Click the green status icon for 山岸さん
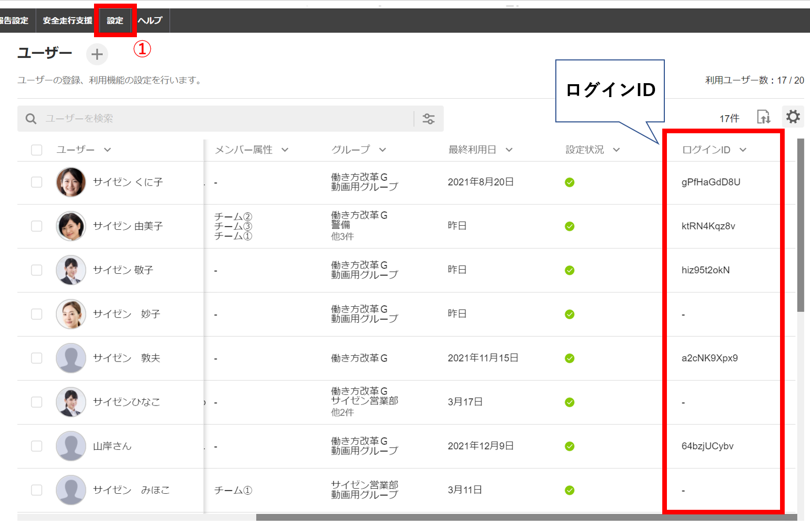Viewport: 810px width, 532px height. point(570,446)
